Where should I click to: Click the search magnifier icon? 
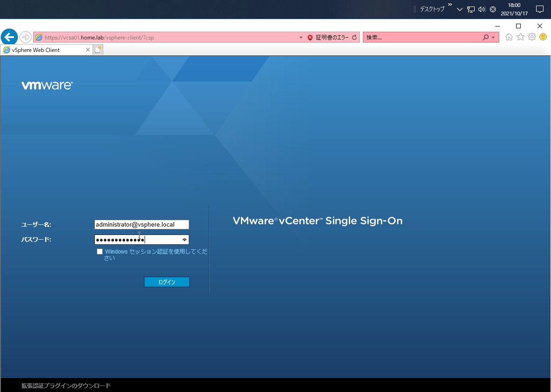pyautogui.click(x=485, y=37)
